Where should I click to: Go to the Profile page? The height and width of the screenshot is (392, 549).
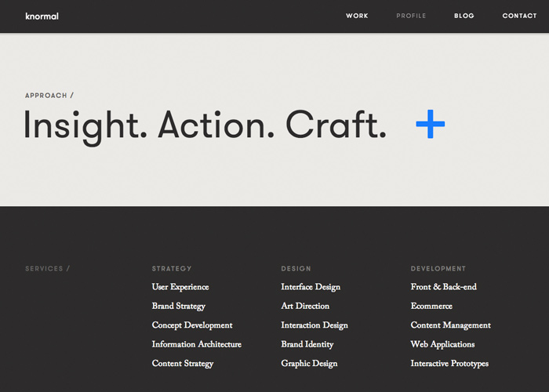[x=411, y=16]
